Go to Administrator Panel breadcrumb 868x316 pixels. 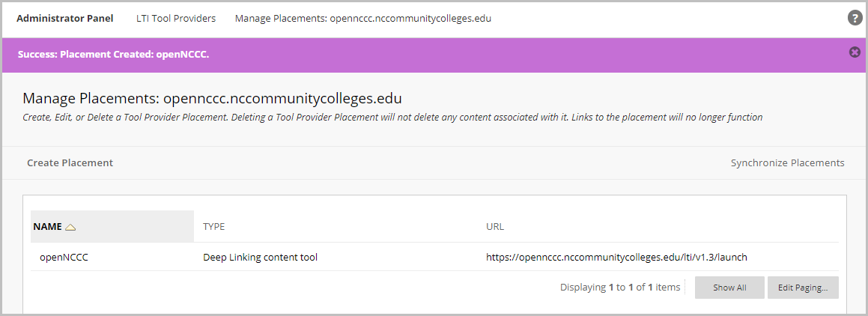65,18
